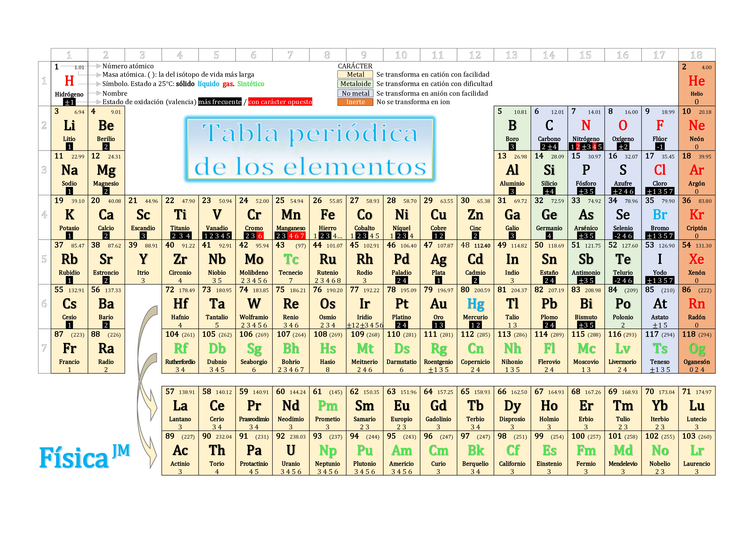Click the Metaloide legend color swatch
This screenshot has height=535, width=756.
click(355, 84)
